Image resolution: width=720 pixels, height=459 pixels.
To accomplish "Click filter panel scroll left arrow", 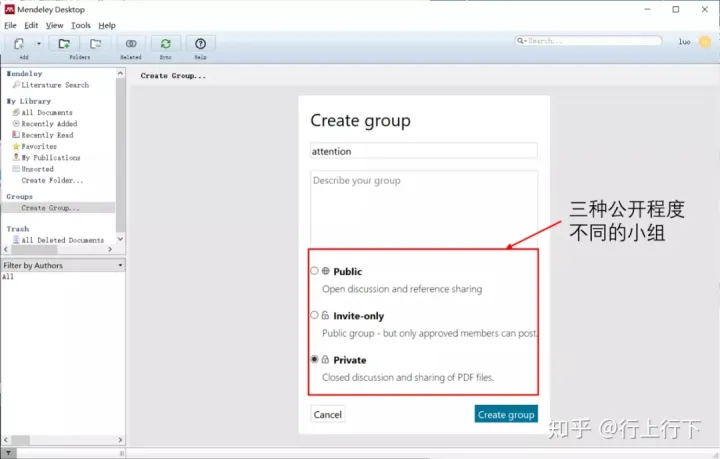I will (x=6, y=440).
